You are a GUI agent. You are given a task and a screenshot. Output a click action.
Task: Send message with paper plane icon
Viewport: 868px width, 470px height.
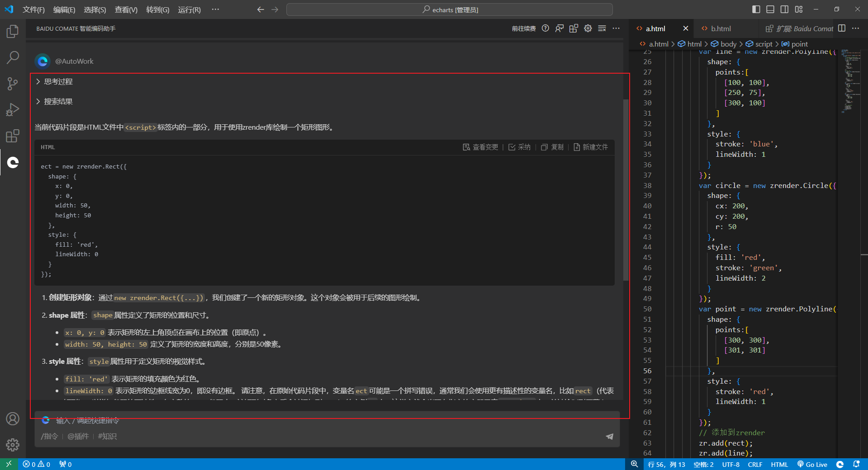(x=610, y=437)
